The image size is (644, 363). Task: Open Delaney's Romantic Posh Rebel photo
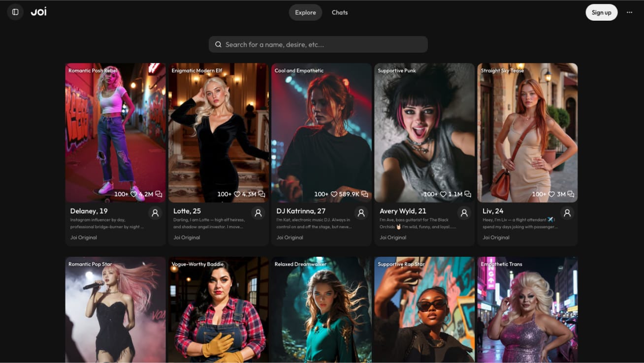pos(116,133)
